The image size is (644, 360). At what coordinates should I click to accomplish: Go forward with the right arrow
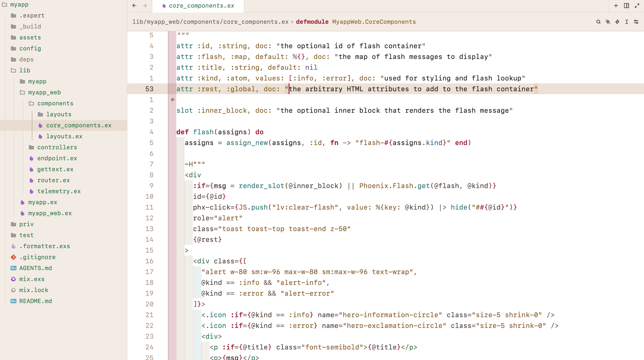(x=145, y=6)
